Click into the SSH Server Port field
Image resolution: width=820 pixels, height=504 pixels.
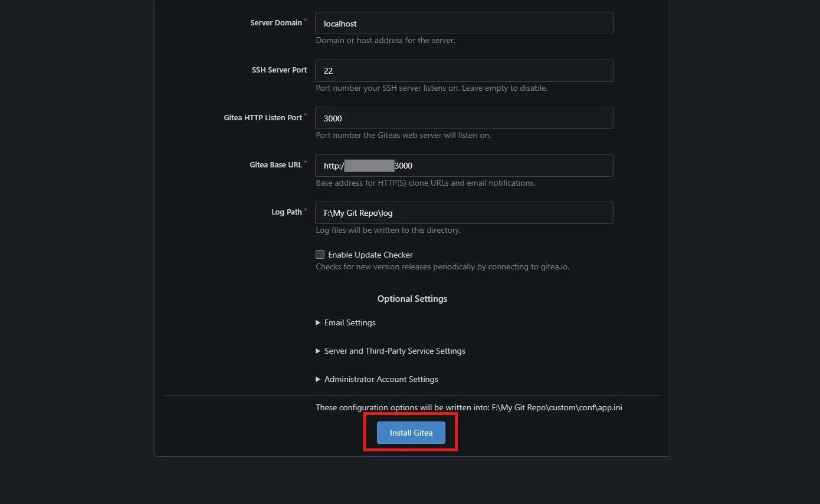[464, 71]
